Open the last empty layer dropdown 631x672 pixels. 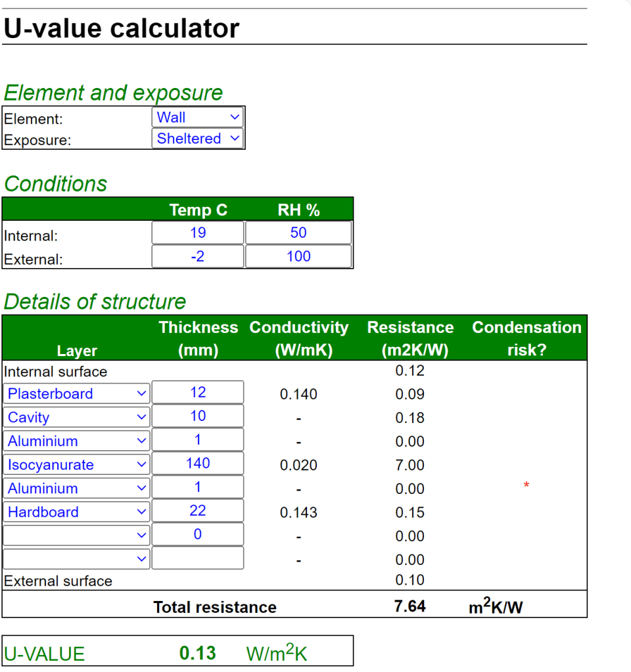pos(76,558)
